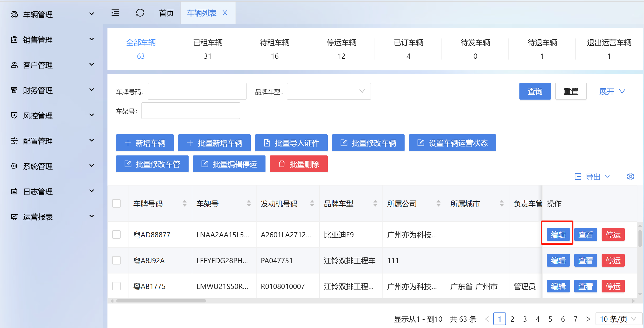Image resolution: width=644 pixels, height=328 pixels.
Task: Click the refresh page icon
Action: [x=140, y=13]
